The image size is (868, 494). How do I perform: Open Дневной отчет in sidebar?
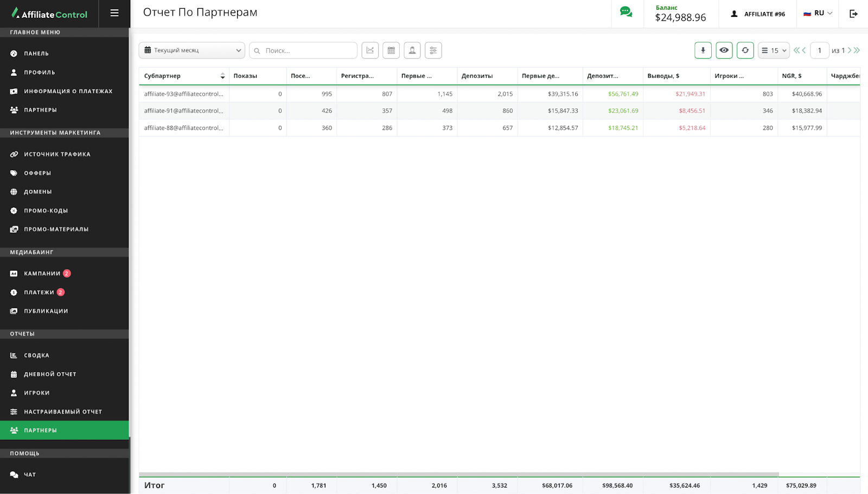click(50, 374)
